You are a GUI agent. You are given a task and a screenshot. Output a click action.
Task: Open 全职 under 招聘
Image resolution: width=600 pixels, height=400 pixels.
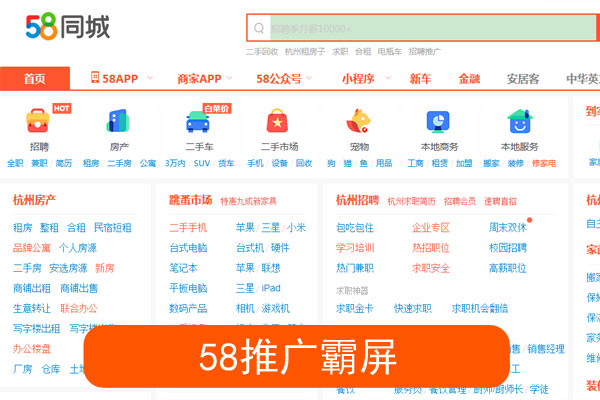(x=15, y=163)
